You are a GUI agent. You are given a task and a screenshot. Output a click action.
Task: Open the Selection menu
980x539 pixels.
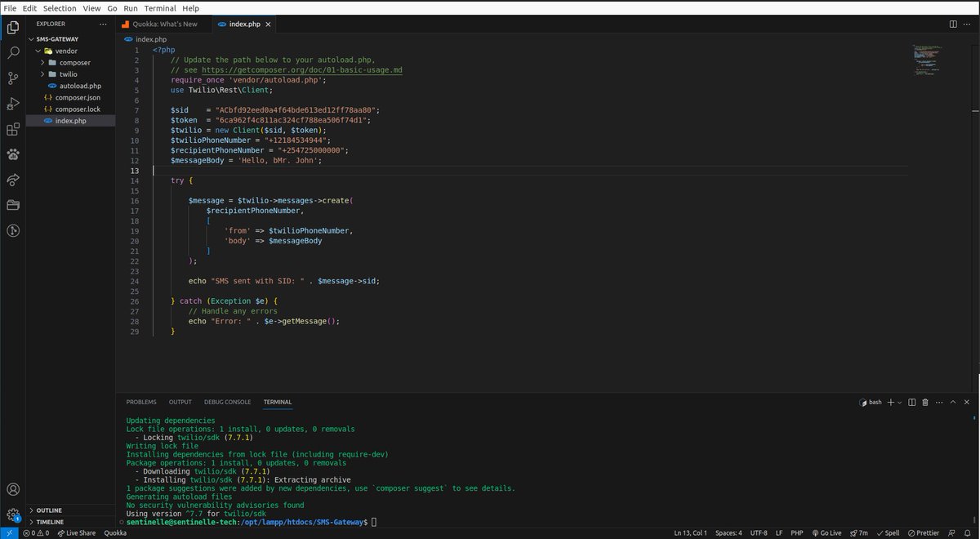click(x=60, y=8)
